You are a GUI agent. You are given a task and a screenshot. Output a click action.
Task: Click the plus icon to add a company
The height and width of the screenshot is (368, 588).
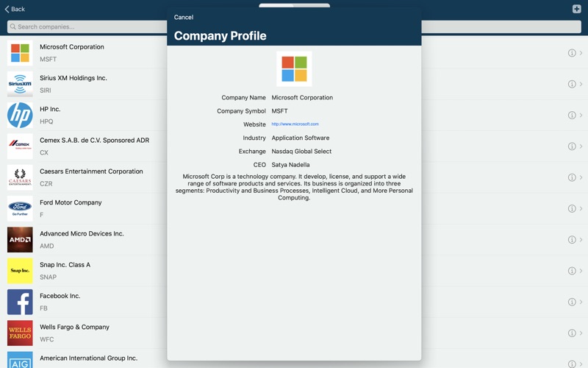pyautogui.click(x=577, y=9)
